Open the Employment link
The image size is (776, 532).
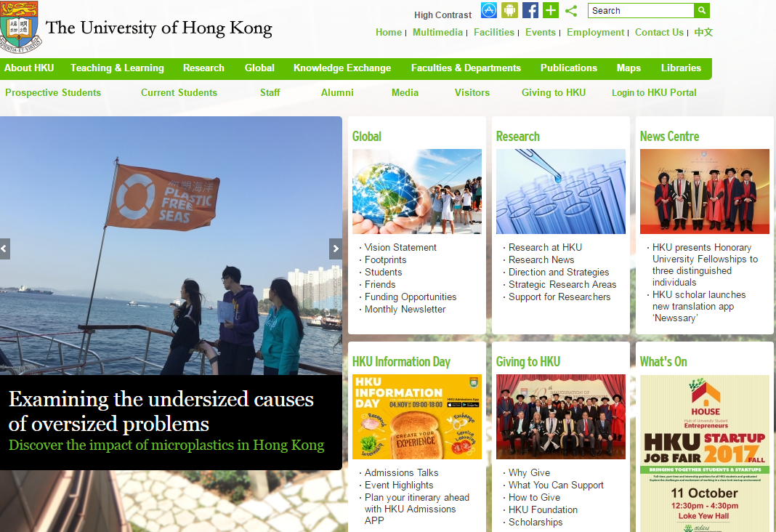(595, 32)
